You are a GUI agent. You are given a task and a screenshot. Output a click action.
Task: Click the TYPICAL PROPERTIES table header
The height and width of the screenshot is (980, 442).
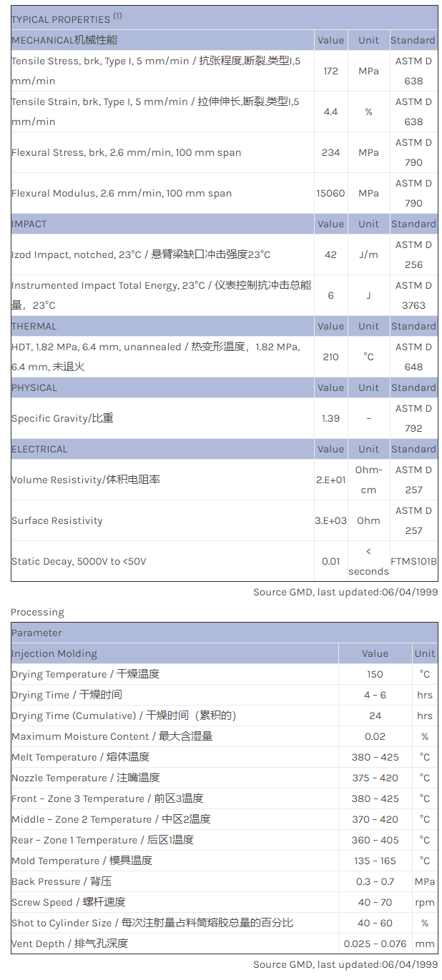pyautogui.click(x=61, y=19)
